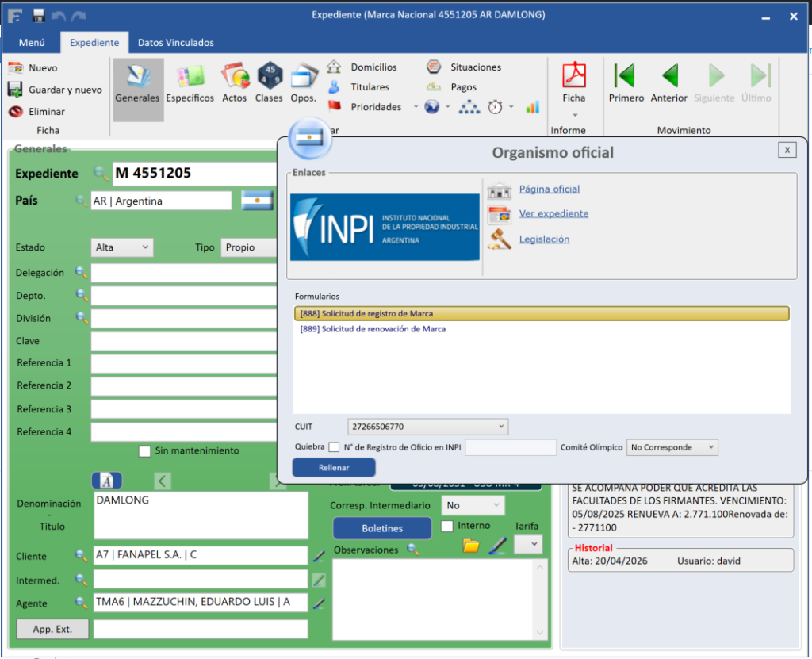
Task: Enable the Sin mantenimiento checkbox
Action: pos(144,451)
